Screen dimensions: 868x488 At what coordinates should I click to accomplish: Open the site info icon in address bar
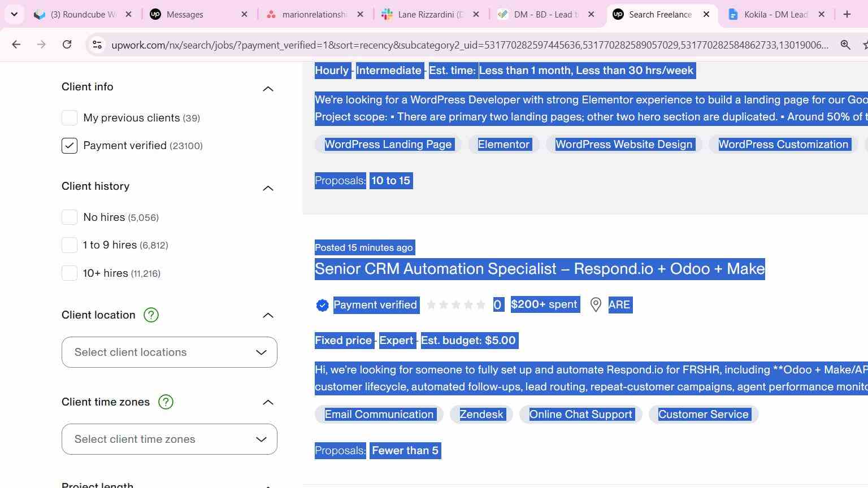click(x=97, y=45)
